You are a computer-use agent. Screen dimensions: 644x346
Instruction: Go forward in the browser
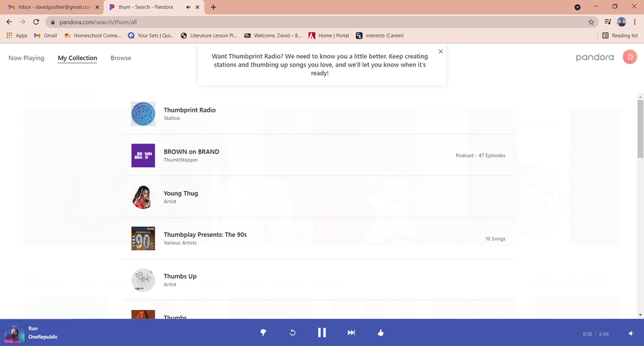click(23, 22)
